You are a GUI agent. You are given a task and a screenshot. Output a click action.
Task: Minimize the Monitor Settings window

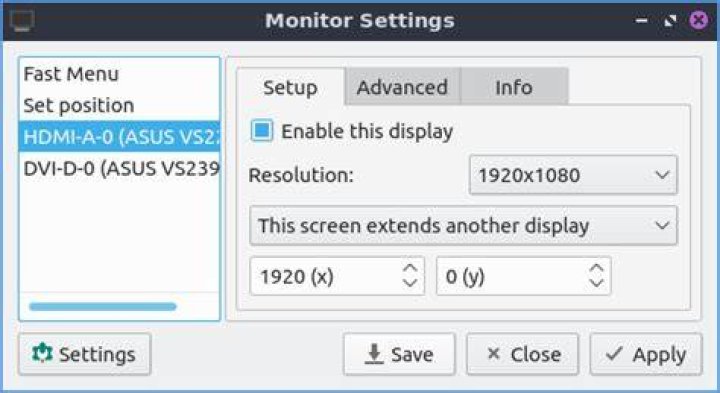[x=641, y=21]
